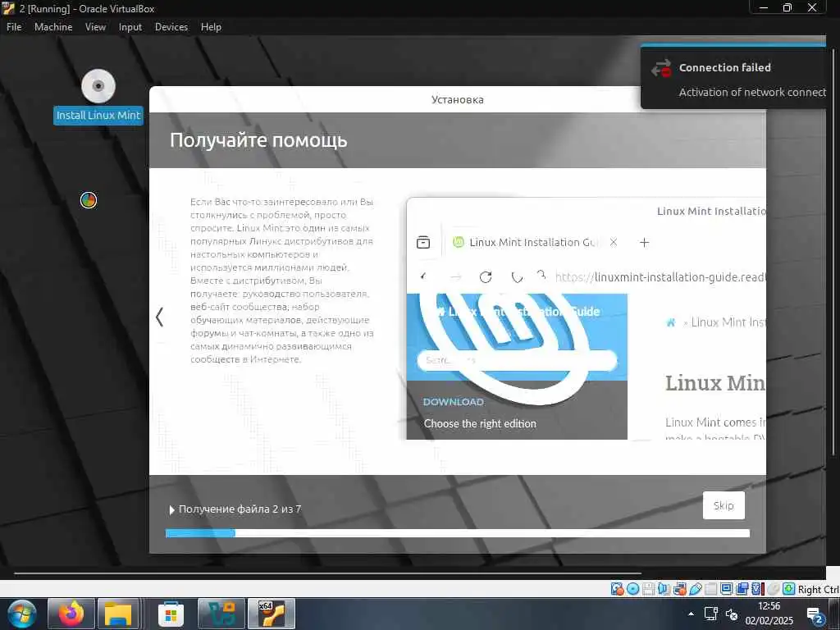Open Microsoft Store from the taskbar
The image size is (840, 630).
171,614
